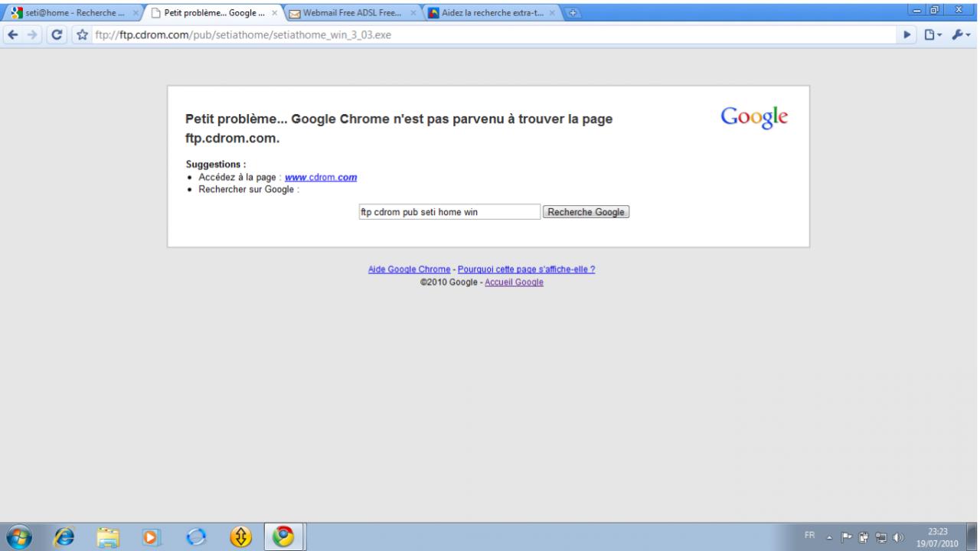Close the seti@home - Recherche tab
The width and height of the screenshot is (980, 551).
pyautogui.click(x=136, y=13)
